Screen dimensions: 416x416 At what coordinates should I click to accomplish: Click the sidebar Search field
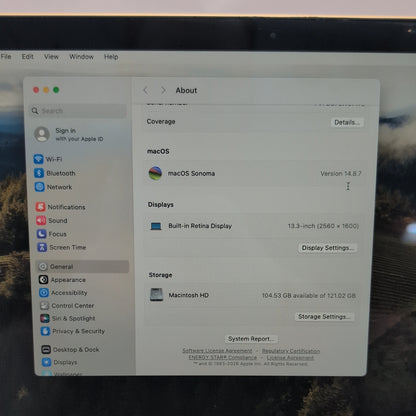(x=78, y=111)
